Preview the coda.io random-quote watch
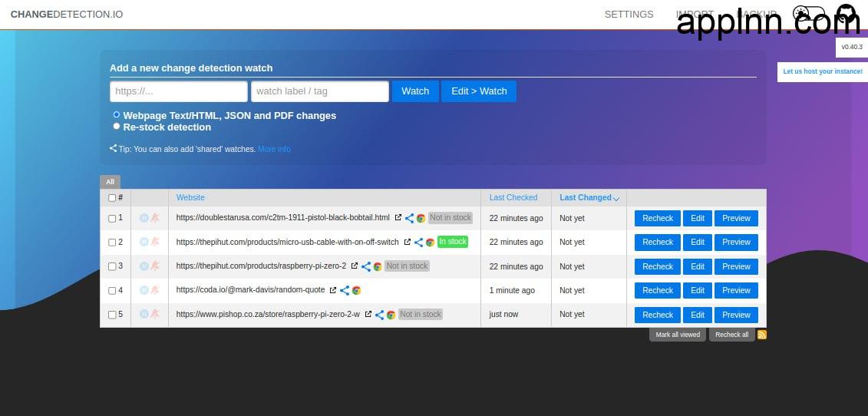The width and height of the screenshot is (868, 416). coord(736,290)
